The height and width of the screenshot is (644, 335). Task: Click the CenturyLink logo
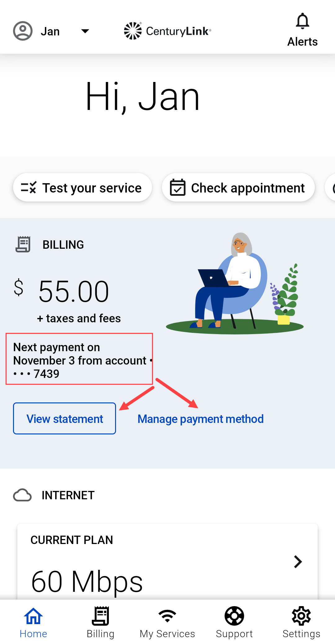click(x=167, y=31)
